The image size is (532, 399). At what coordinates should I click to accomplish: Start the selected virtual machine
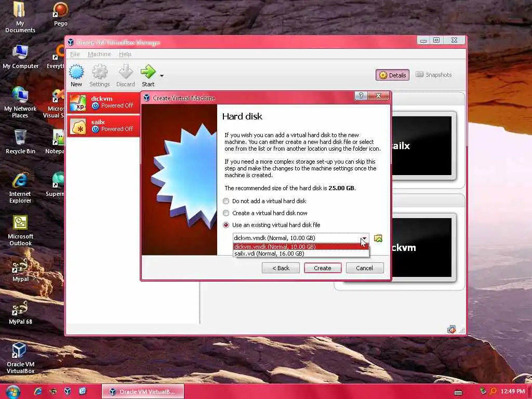[x=148, y=76]
